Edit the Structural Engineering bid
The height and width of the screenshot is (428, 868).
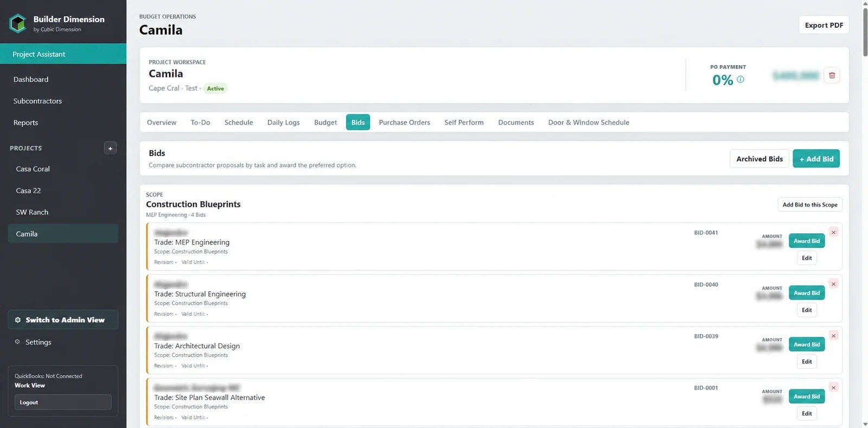(x=807, y=310)
